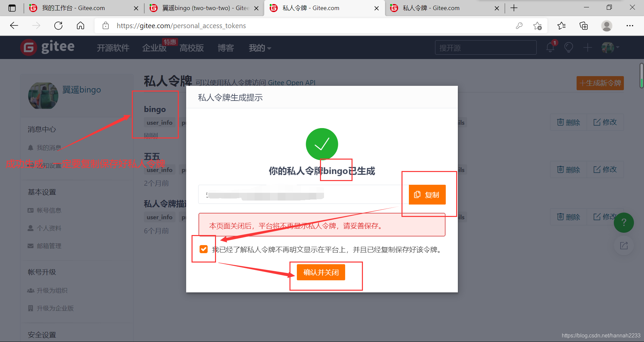Click the 搜开源 search field
This screenshot has height=342, width=644.
(x=485, y=47)
